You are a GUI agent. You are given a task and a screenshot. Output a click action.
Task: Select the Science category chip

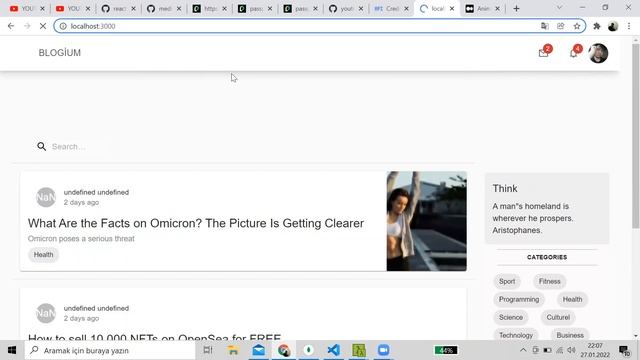point(511,317)
